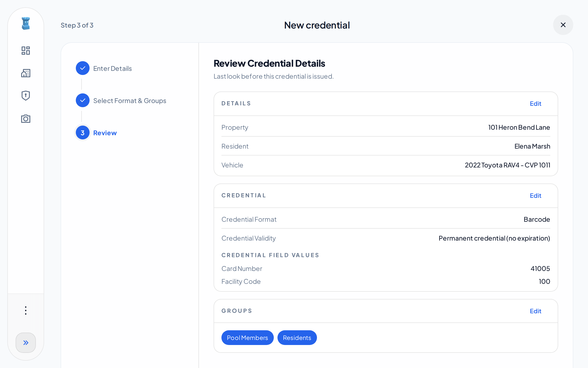Click the Credential Format label

click(x=249, y=219)
